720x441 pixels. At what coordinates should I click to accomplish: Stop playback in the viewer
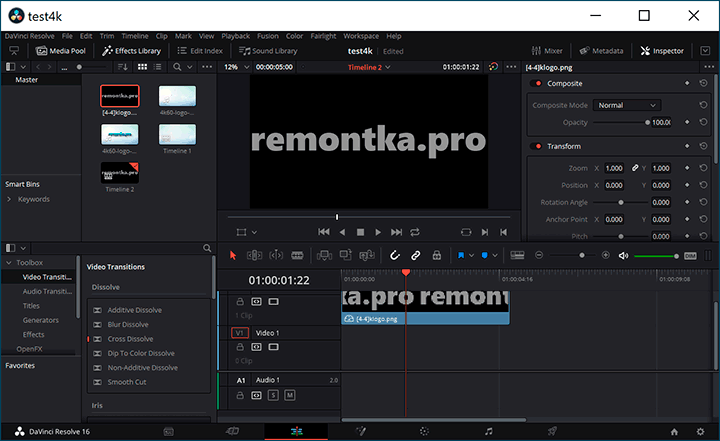click(x=360, y=232)
